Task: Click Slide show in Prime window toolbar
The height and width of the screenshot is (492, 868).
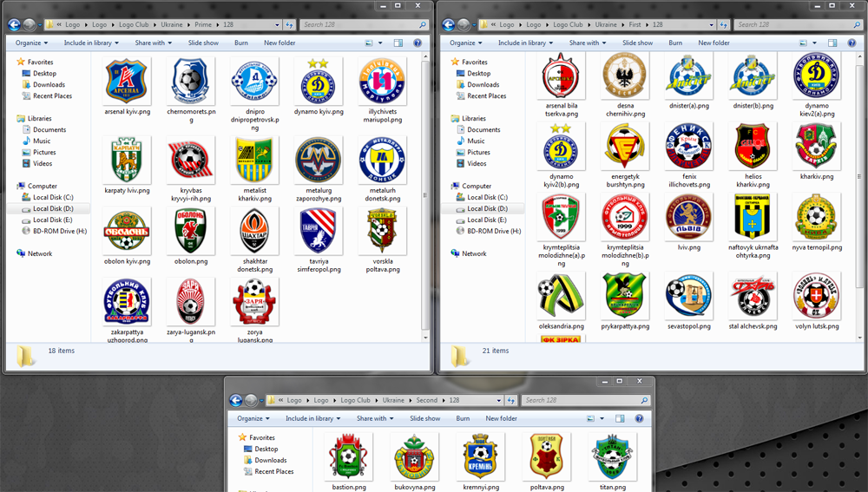Action: click(203, 43)
